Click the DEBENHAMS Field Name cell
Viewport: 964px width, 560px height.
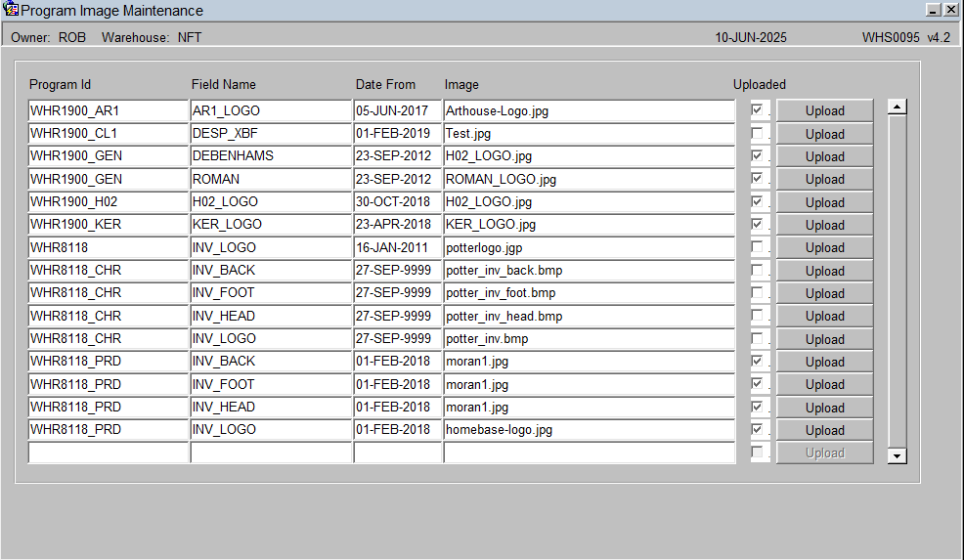[x=271, y=156]
